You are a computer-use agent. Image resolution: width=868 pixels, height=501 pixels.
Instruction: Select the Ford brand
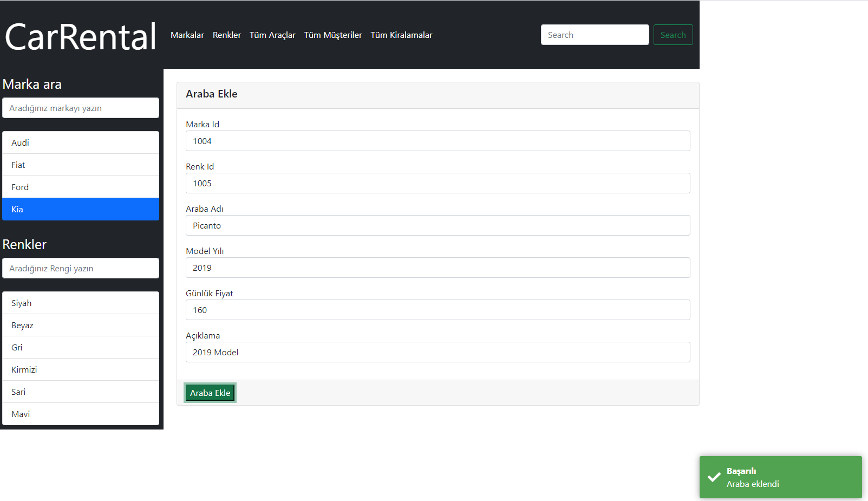click(x=80, y=187)
